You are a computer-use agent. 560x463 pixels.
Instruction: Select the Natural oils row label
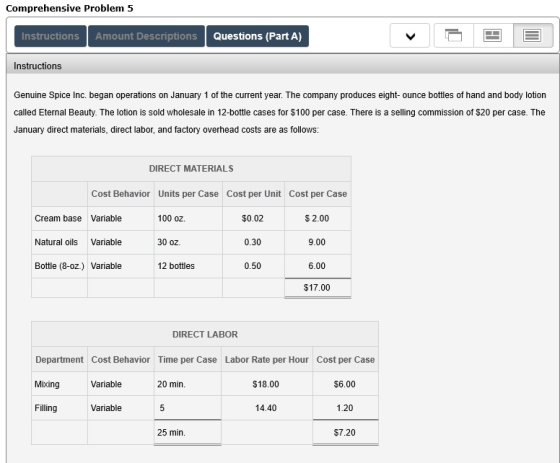pos(56,242)
